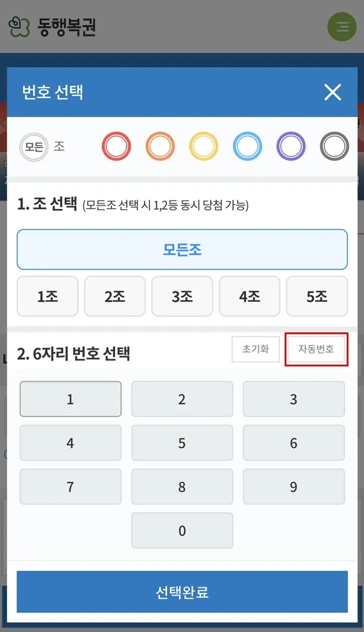Pick the gray group color circle
Image resolution: width=364 pixels, height=632 pixels.
click(x=334, y=146)
